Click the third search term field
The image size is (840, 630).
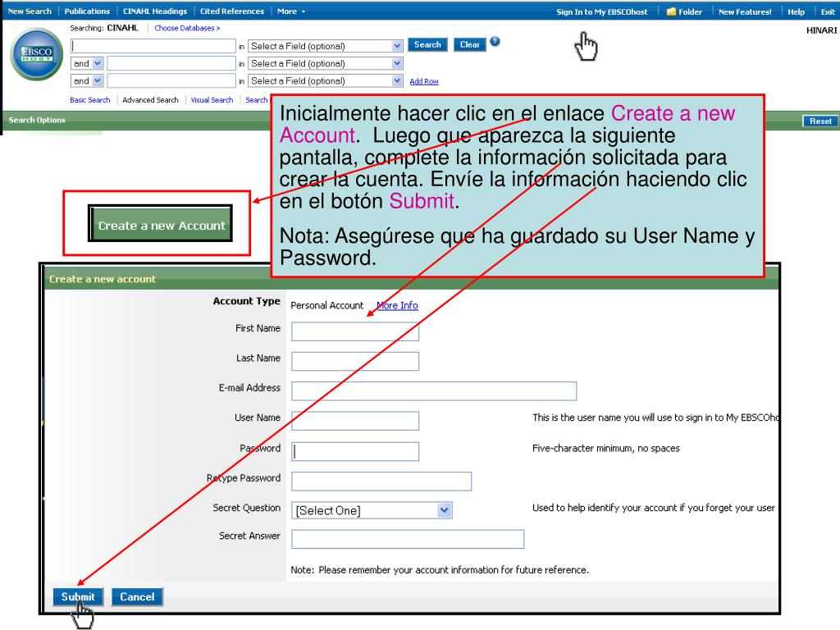pyautogui.click(x=171, y=81)
